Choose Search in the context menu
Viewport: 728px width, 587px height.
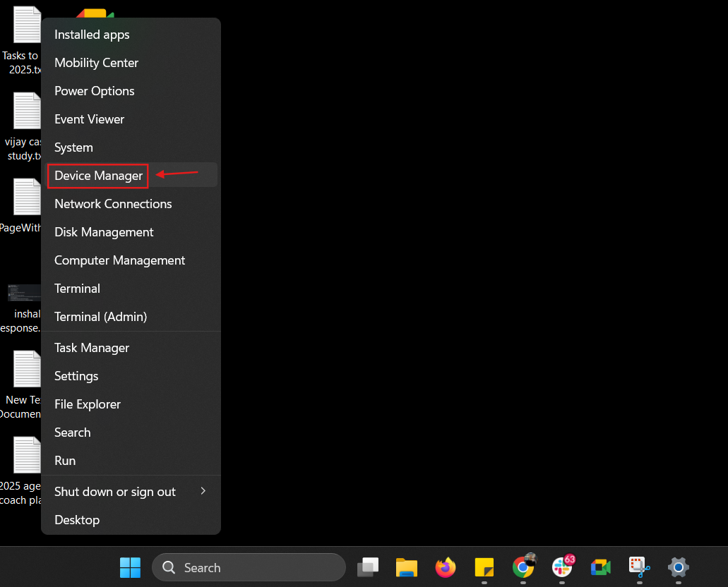131,432
